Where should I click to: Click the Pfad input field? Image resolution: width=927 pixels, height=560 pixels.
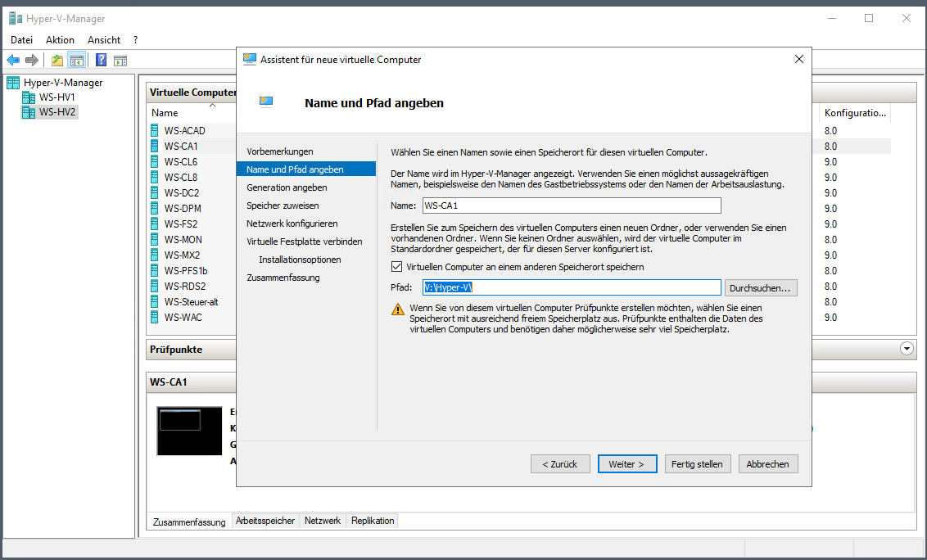click(x=572, y=287)
